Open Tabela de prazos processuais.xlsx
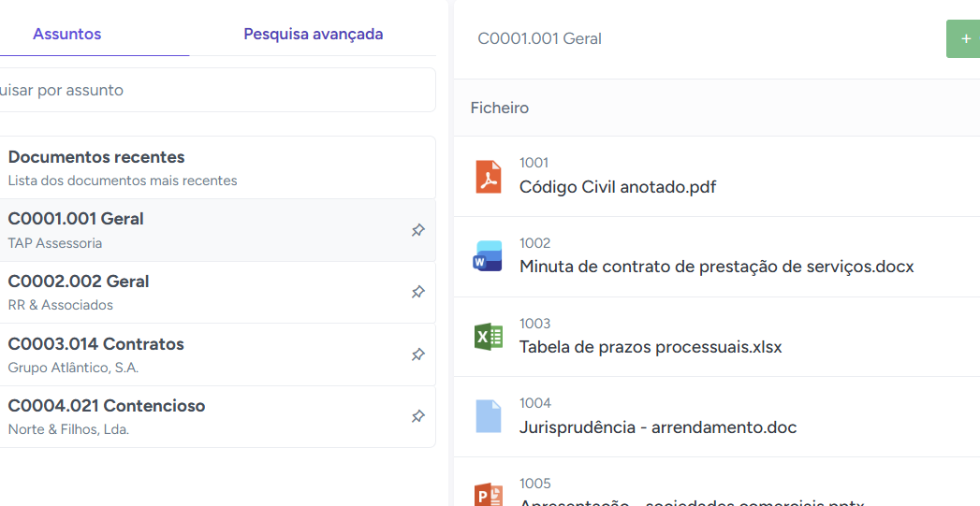Screen dimensions: 980x506 coord(651,347)
